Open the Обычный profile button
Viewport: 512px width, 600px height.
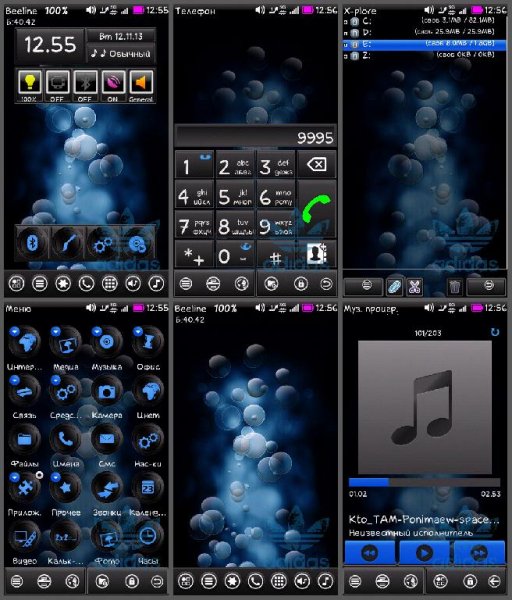(x=121, y=54)
